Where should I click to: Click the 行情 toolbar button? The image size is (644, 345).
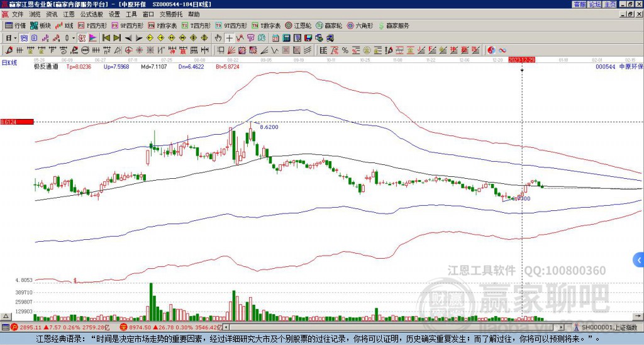tap(15, 25)
